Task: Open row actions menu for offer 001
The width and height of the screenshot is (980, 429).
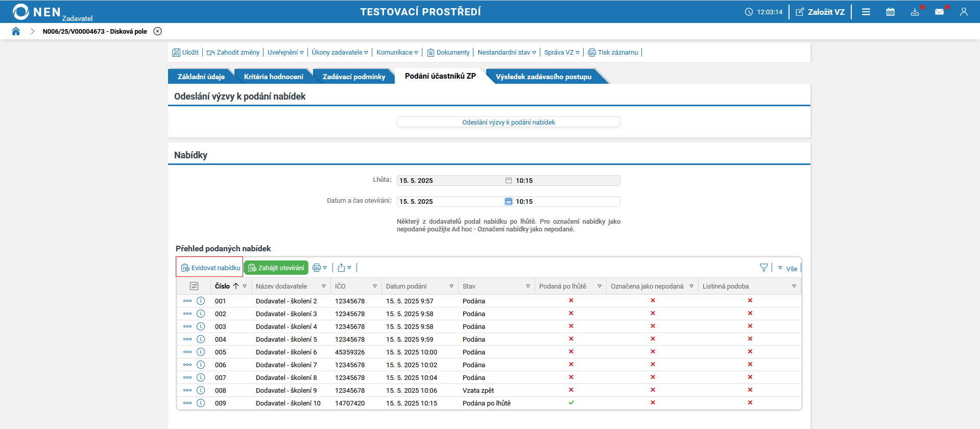Action: 187,301
